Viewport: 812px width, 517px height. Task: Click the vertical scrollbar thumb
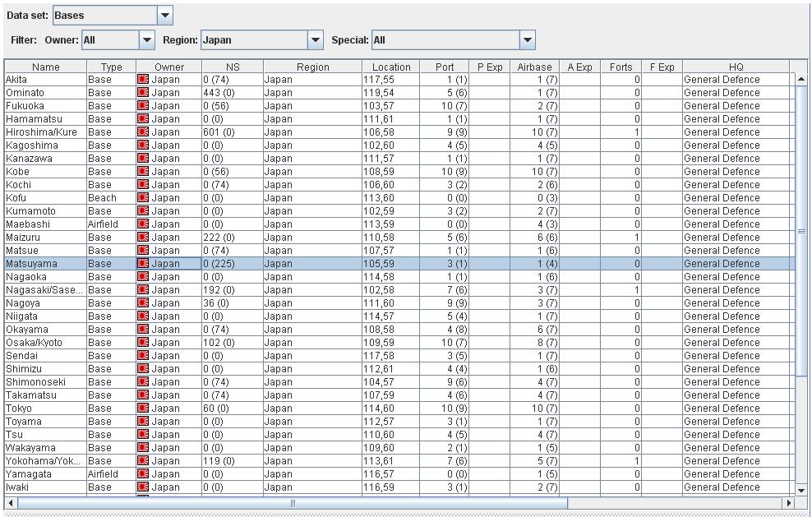pyautogui.click(x=801, y=231)
